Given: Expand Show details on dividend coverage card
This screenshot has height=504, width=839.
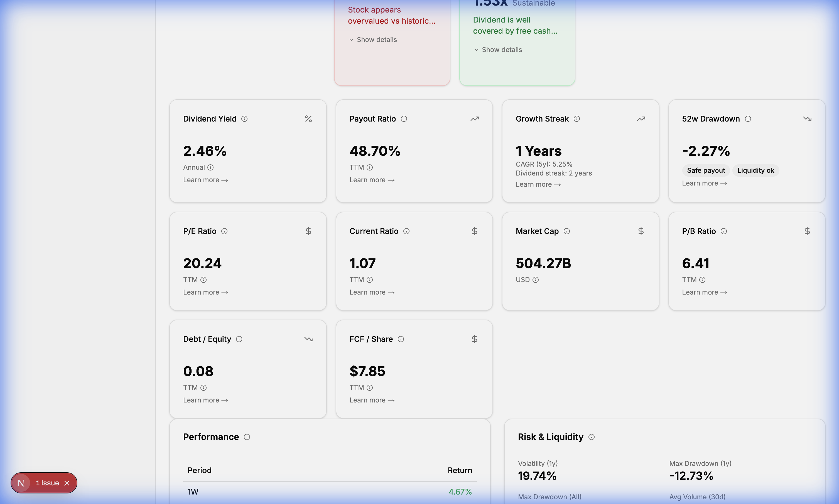Looking at the screenshot, I should click(x=498, y=50).
